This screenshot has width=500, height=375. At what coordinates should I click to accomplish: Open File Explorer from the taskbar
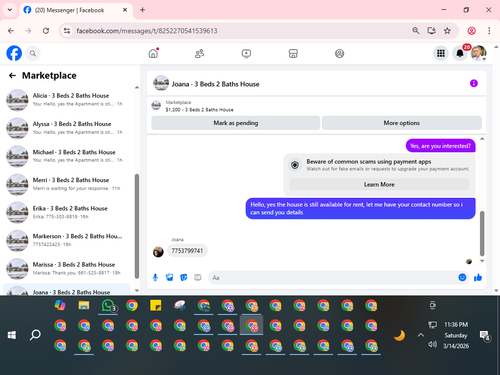84,305
